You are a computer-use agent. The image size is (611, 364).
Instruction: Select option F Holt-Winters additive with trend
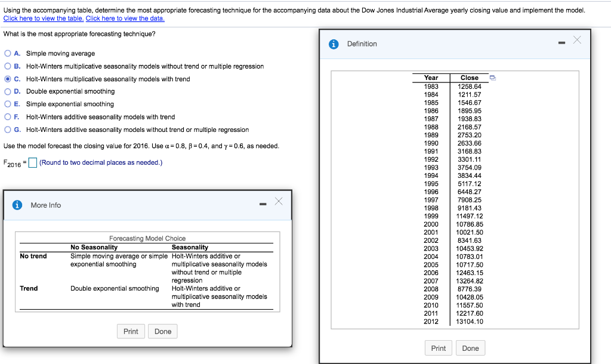coord(8,117)
